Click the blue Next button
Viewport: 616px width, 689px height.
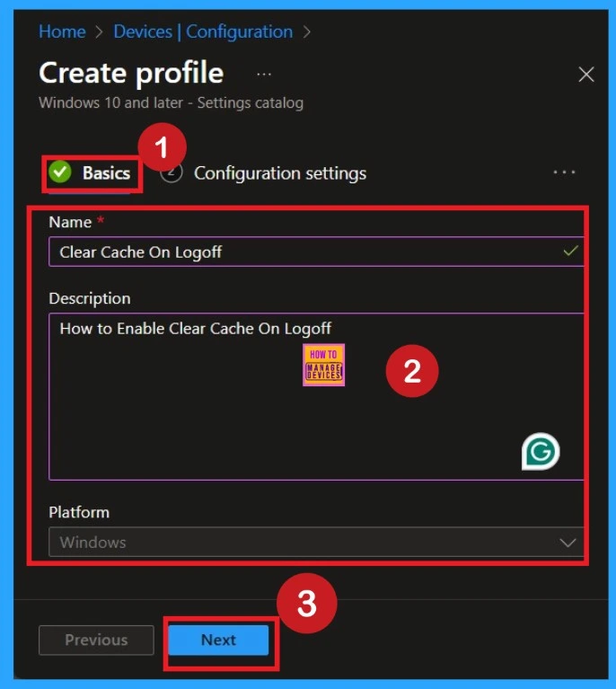(x=218, y=640)
